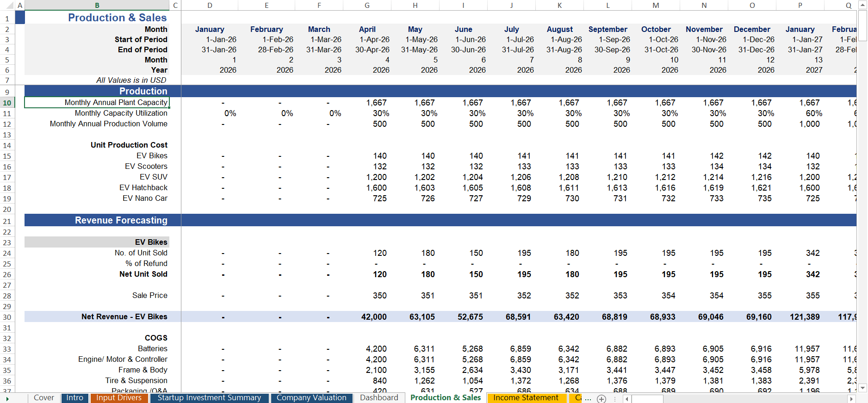Select row 30 header

pyautogui.click(x=7, y=317)
